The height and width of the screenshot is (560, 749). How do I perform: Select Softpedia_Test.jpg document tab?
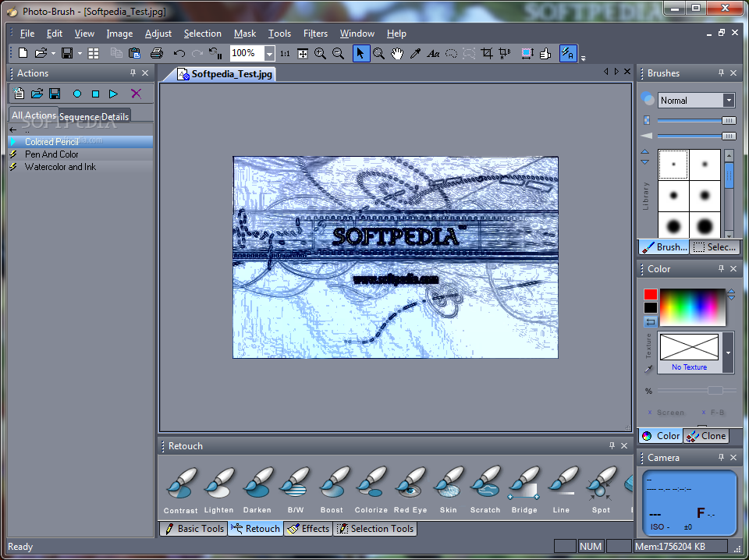click(x=225, y=74)
